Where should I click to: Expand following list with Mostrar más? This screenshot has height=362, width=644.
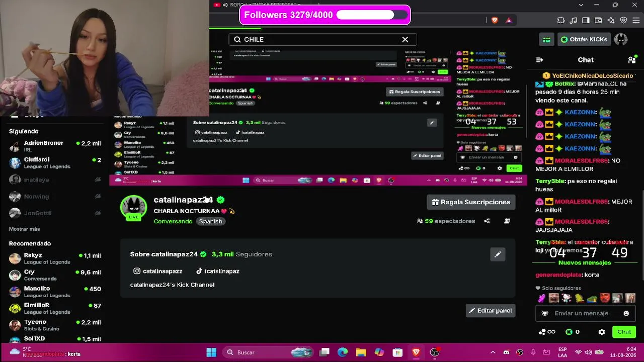pyautogui.click(x=24, y=229)
